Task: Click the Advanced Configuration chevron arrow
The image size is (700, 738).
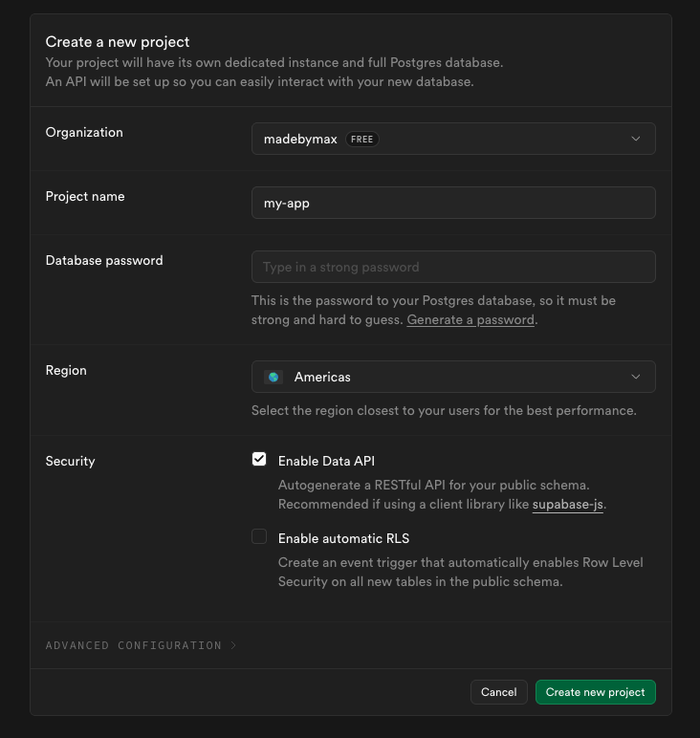Action: (233, 645)
